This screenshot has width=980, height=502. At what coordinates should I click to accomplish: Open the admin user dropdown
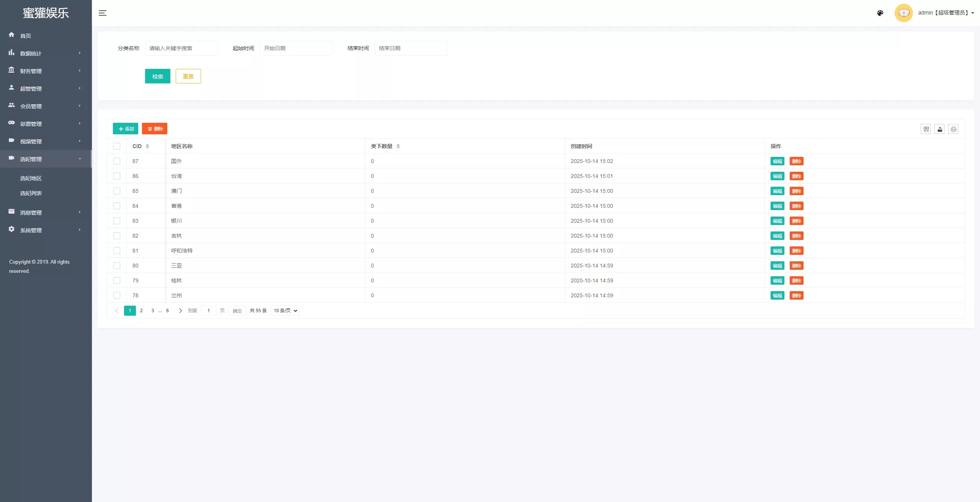(946, 13)
